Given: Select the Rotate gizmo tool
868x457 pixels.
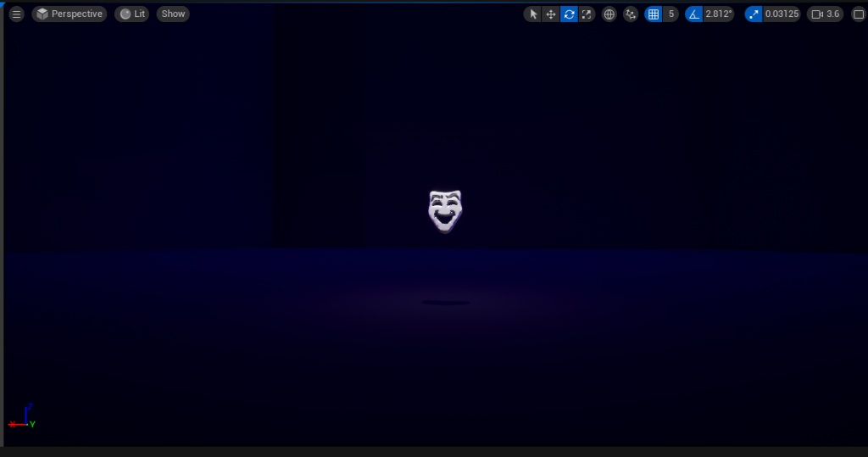Looking at the screenshot, I should (569, 14).
